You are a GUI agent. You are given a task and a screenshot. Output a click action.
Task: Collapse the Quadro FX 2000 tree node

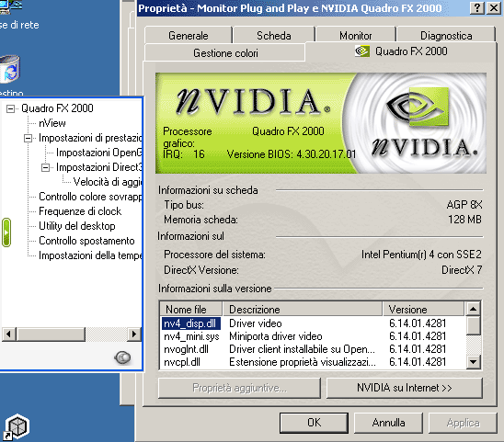(x=10, y=108)
